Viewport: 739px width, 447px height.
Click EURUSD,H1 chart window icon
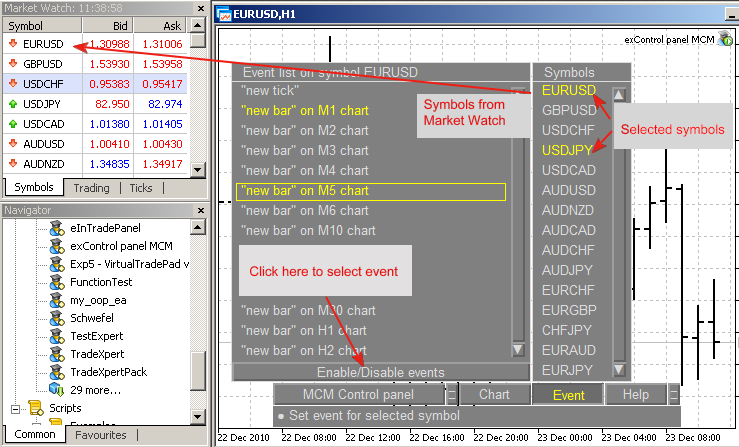[223, 14]
